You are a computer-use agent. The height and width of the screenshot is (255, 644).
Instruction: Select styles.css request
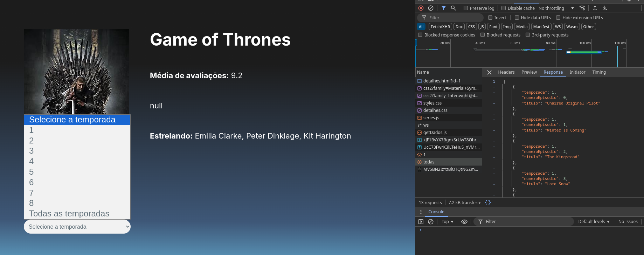[449, 103]
